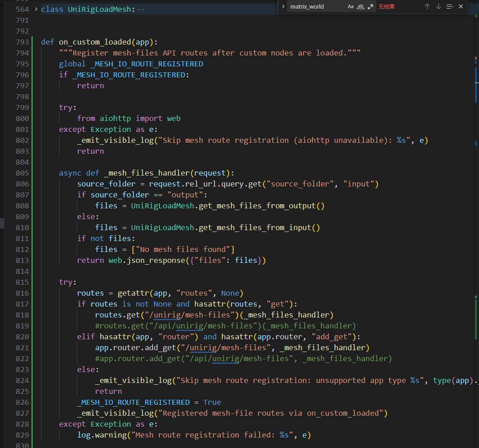Click the next match down arrow

pos(438,6)
